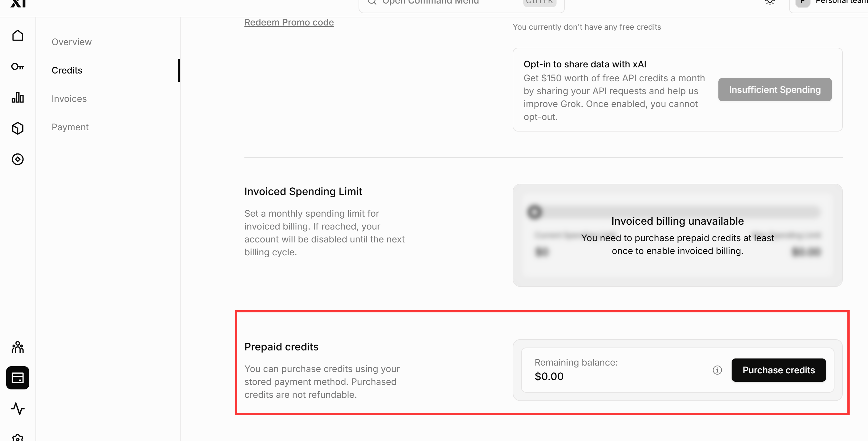Toggle the light theme sun icon

[x=770, y=2]
